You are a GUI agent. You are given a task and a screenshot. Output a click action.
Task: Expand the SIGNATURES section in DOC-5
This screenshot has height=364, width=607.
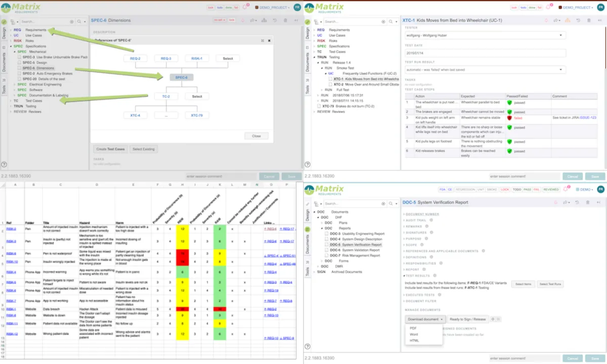click(x=416, y=232)
